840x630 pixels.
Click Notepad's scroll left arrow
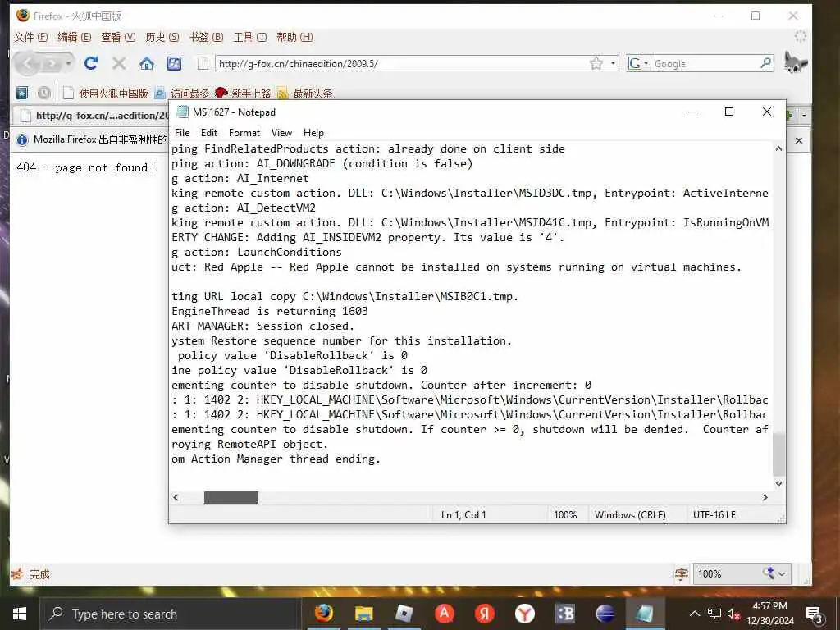coord(176,498)
